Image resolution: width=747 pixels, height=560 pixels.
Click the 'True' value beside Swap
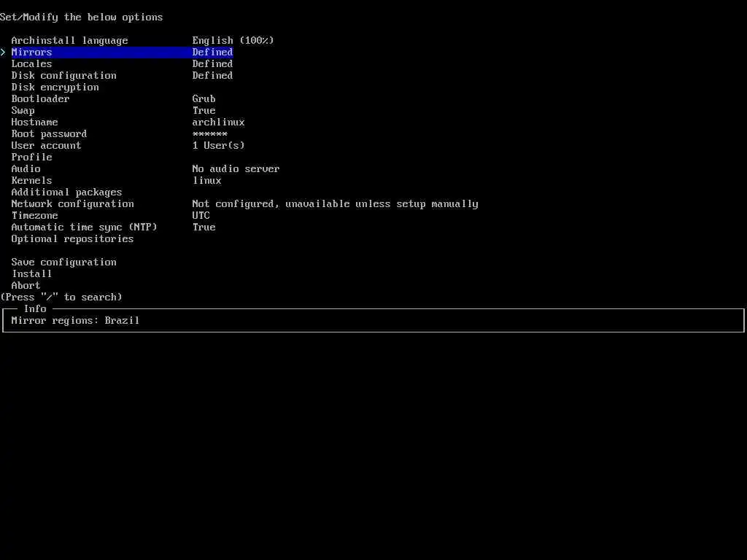coord(204,111)
